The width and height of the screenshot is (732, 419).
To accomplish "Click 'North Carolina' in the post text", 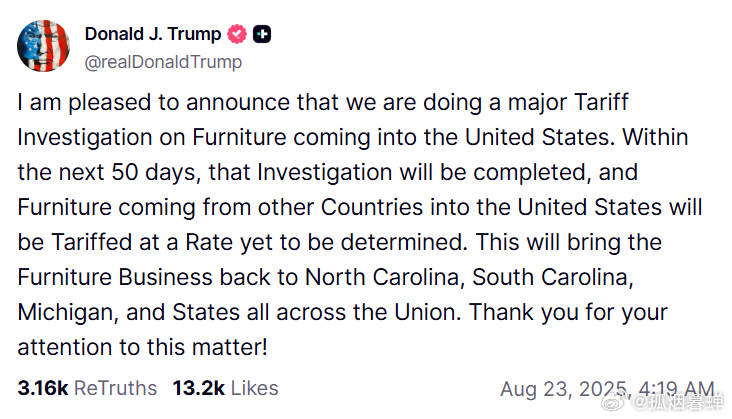I will click(385, 277).
